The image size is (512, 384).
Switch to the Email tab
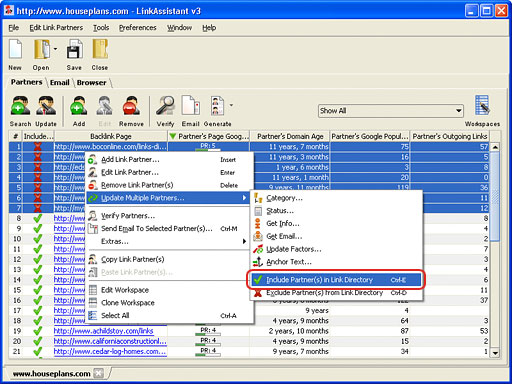click(x=60, y=83)
